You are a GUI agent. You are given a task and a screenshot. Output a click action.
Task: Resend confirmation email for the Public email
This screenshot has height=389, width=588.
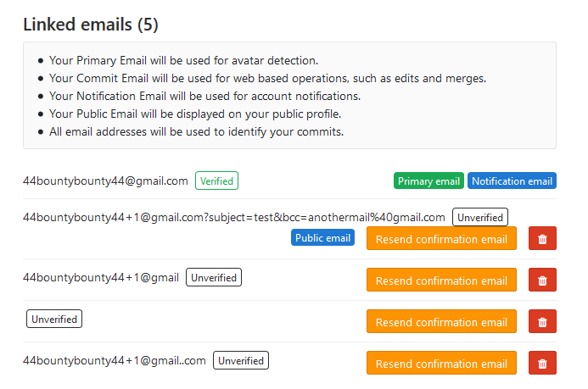tap(441, 239)
